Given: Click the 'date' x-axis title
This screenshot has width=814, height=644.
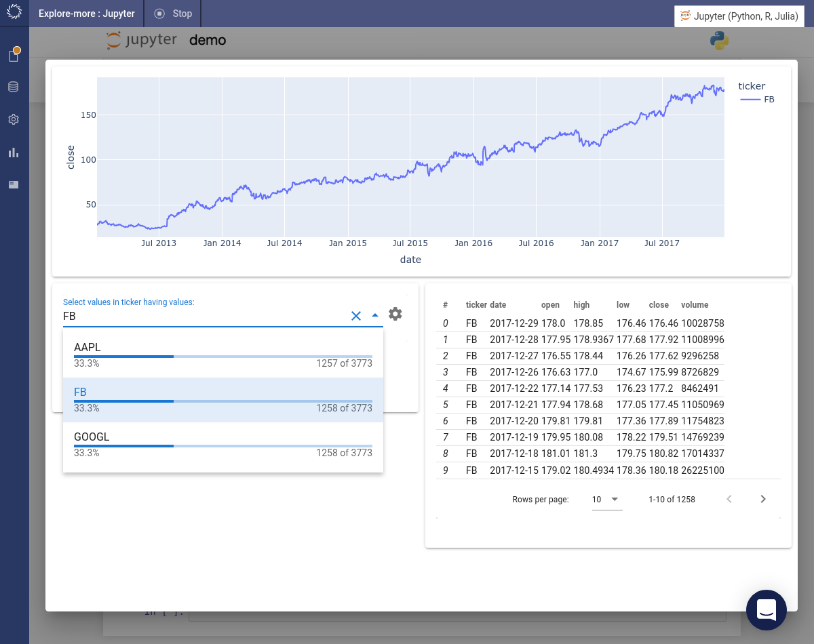Looking at the screenshot, I should 410,260.
